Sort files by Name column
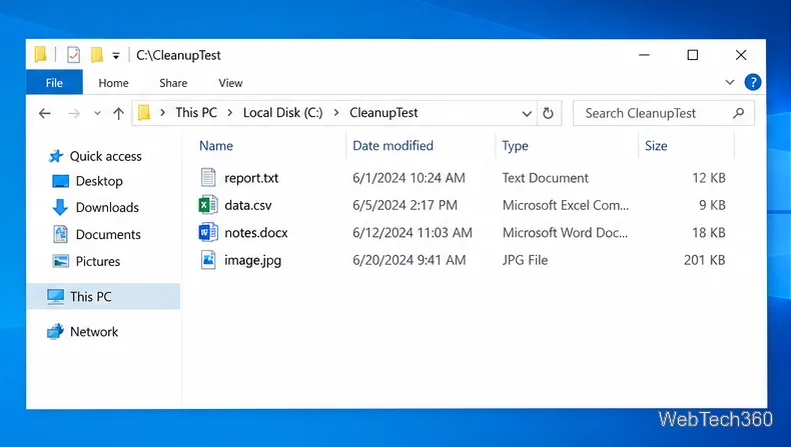Screen dimensions: 791x447 point(216,146)
